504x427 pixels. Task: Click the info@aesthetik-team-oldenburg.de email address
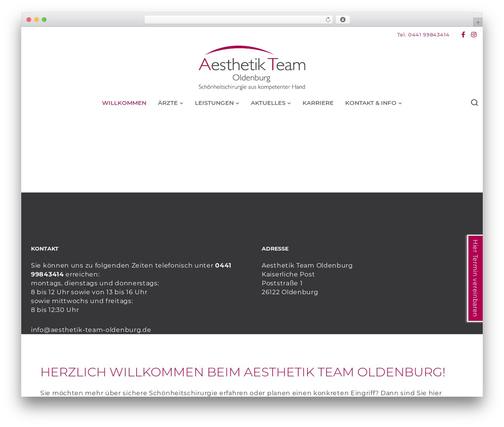pos(91,330)
